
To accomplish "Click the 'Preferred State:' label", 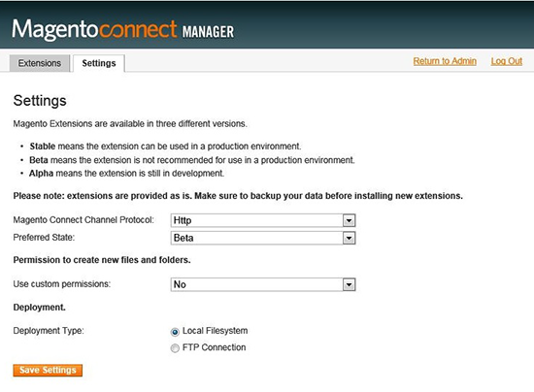I will coord(44,238).
